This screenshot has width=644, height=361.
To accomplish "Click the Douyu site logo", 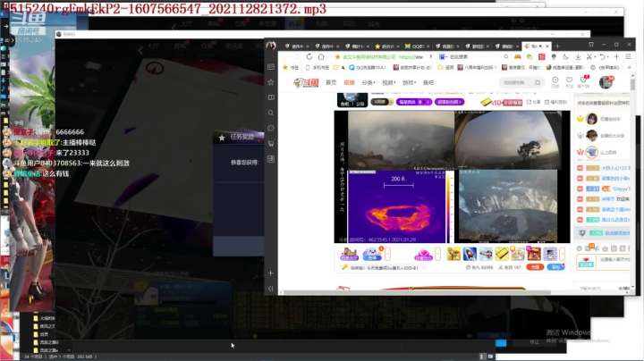I will [x=306, y=82].
